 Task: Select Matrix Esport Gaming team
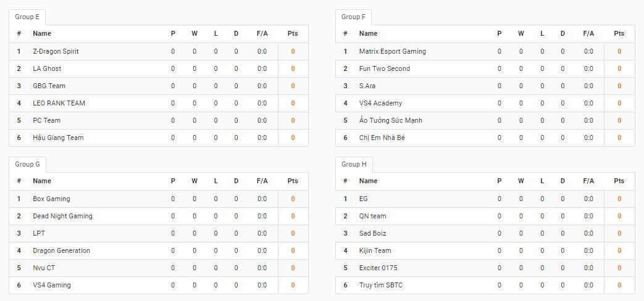pos(392,51)
